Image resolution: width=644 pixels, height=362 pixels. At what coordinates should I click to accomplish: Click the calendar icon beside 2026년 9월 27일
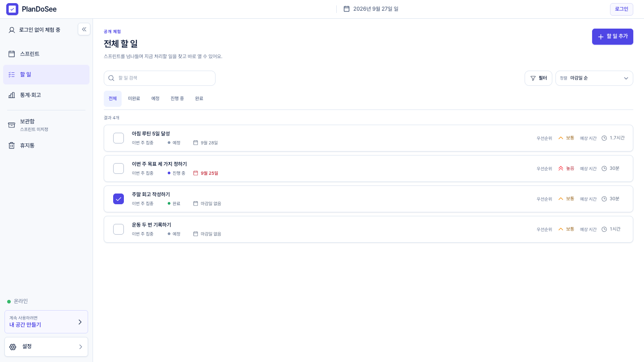coord(347,9)
